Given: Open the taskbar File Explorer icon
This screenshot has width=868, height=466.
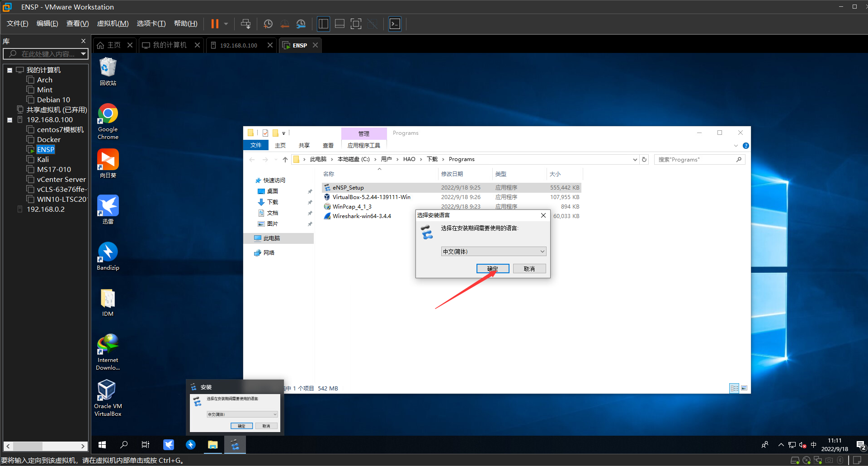Looking at the screenshot, I should [x=213, y=445].
